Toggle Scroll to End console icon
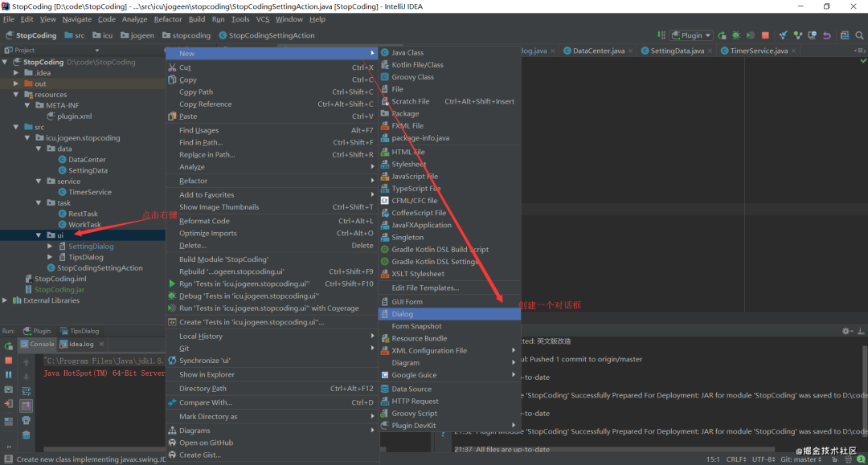 tap(26, 406)
